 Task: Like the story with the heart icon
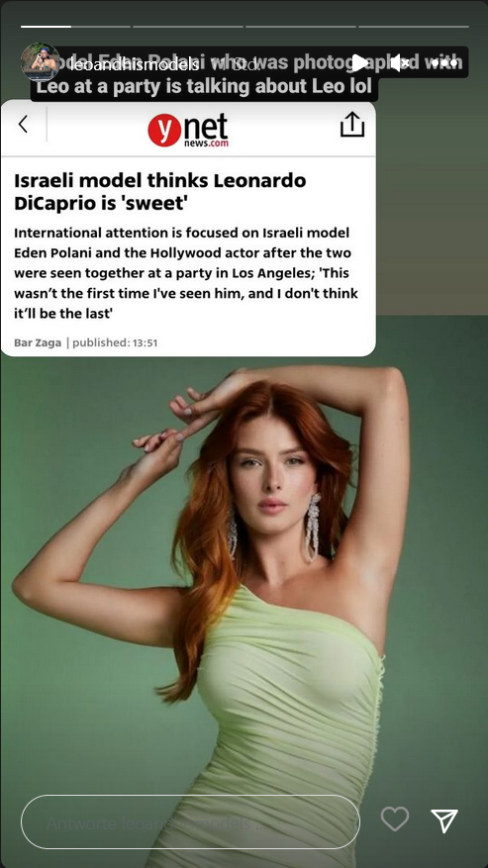tap(395, 819)
